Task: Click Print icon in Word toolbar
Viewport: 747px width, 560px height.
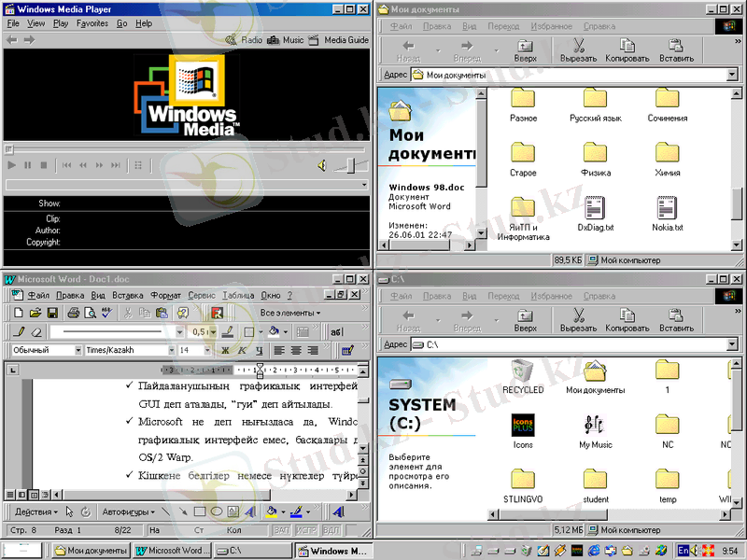Action: point(73,313)
